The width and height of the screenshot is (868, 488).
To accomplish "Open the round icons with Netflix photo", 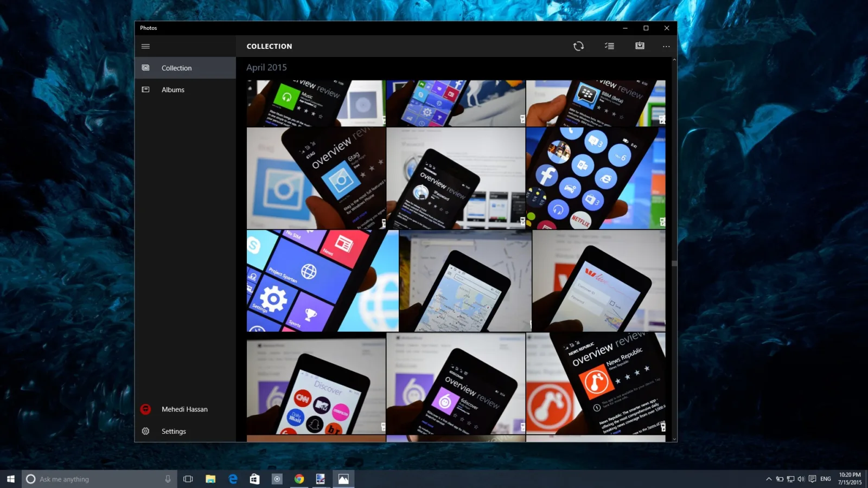I will click(596, 178).
